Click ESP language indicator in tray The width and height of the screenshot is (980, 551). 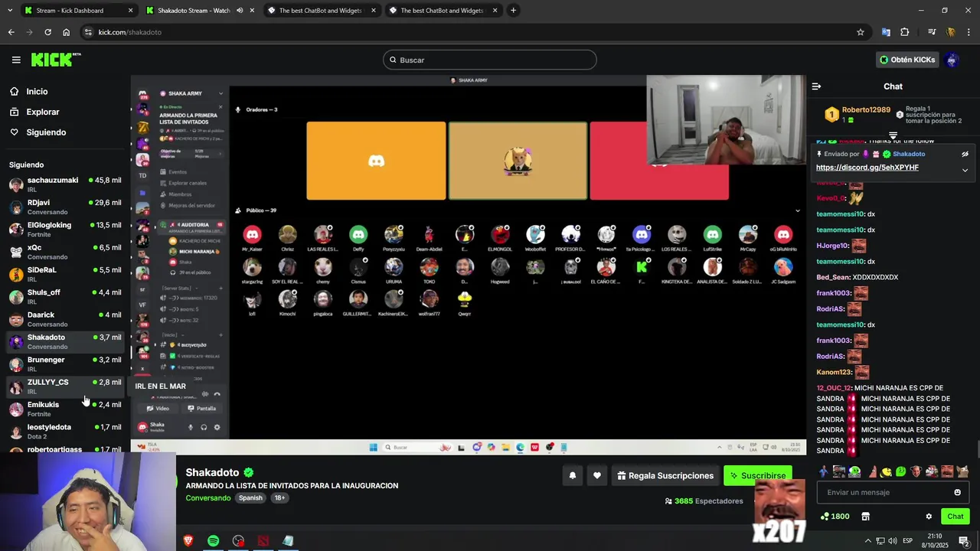click(x=908, y=541)
